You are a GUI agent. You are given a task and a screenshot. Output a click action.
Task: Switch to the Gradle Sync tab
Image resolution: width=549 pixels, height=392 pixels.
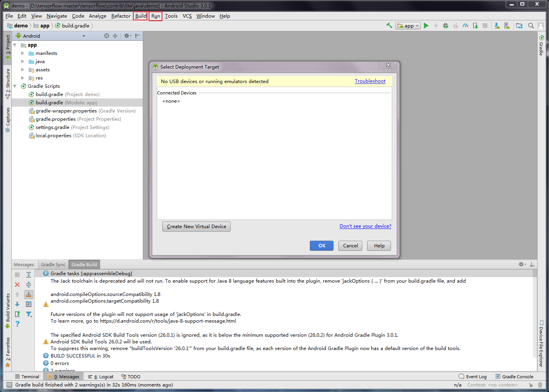click(53, 265)
